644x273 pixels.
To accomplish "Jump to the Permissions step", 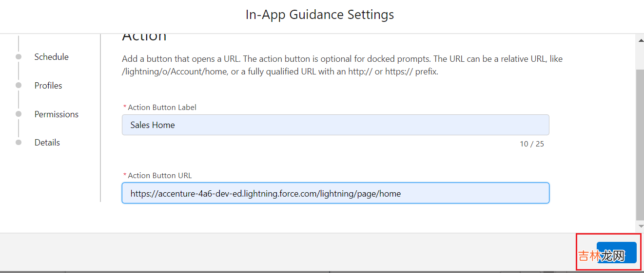I will click(x=56, y=114).
